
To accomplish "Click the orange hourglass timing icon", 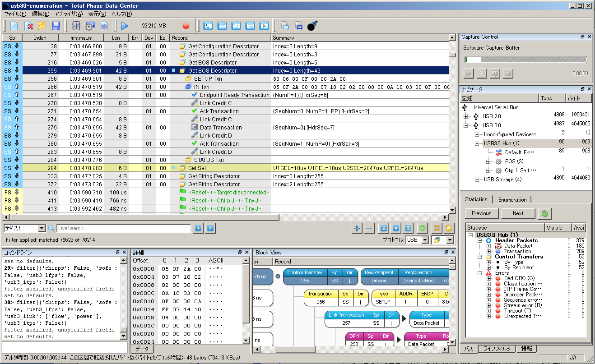I will 437,228.
